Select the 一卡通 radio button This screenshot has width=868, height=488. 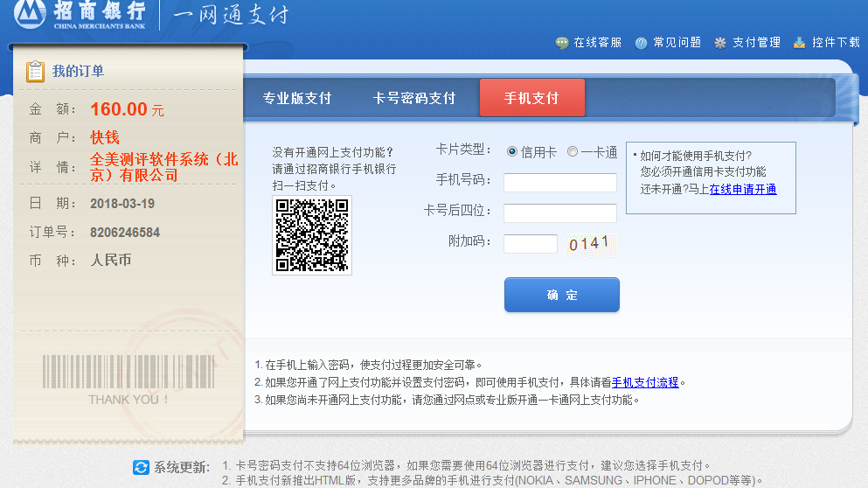tap(573, 152)
